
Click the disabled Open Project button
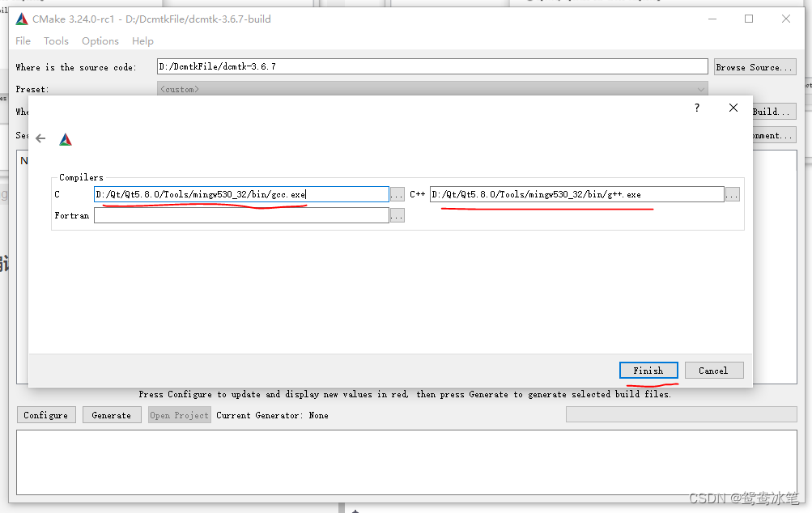pos(179,415)
